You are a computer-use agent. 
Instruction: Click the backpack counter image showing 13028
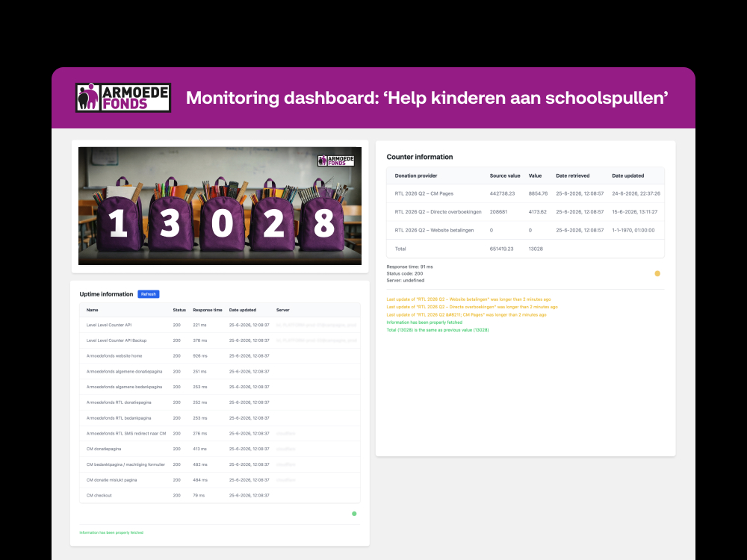pos(220,206)
